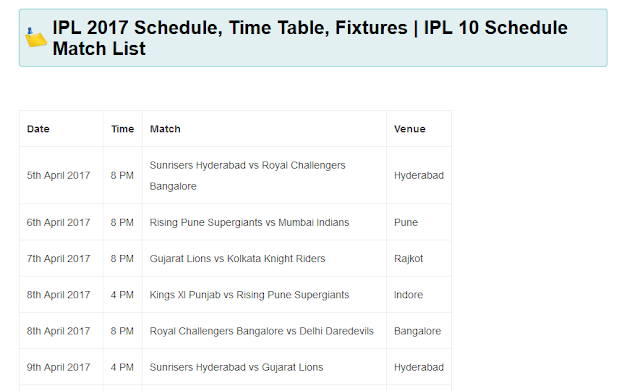This screenshot has width=640, height=391.
Task: Click the Sunrisers Hyderabad vs Gujarat Lions match
Action: point(236,367)
